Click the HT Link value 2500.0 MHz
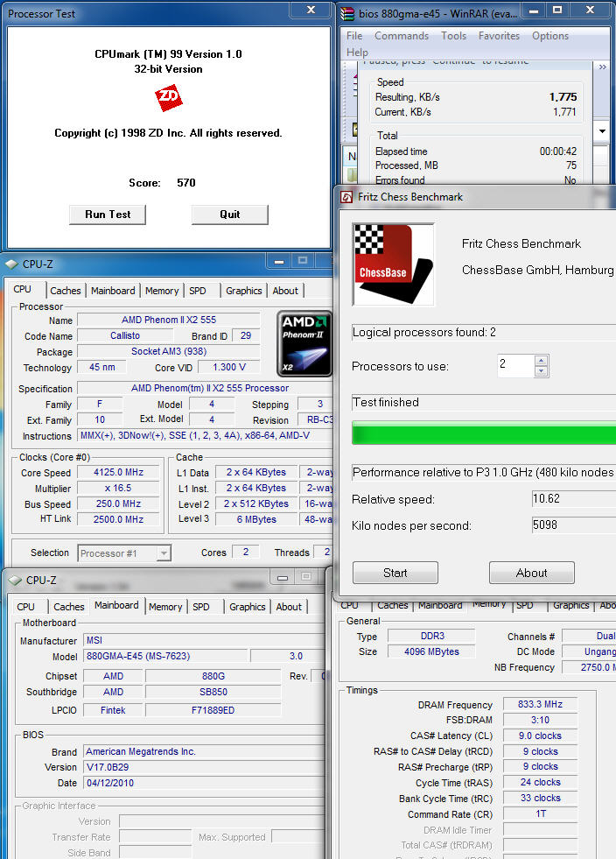 (118, 519)
